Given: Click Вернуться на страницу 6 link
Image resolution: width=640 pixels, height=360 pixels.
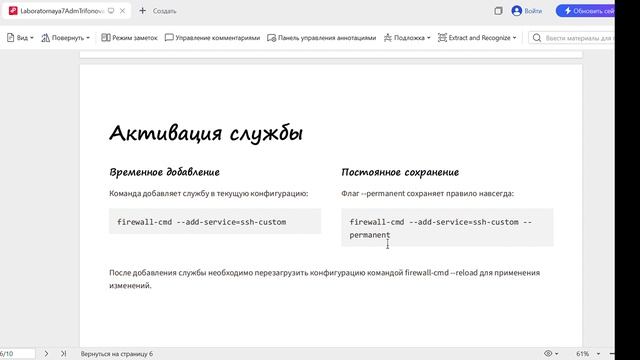Looking at the screenshot, I should coord(117,354).
